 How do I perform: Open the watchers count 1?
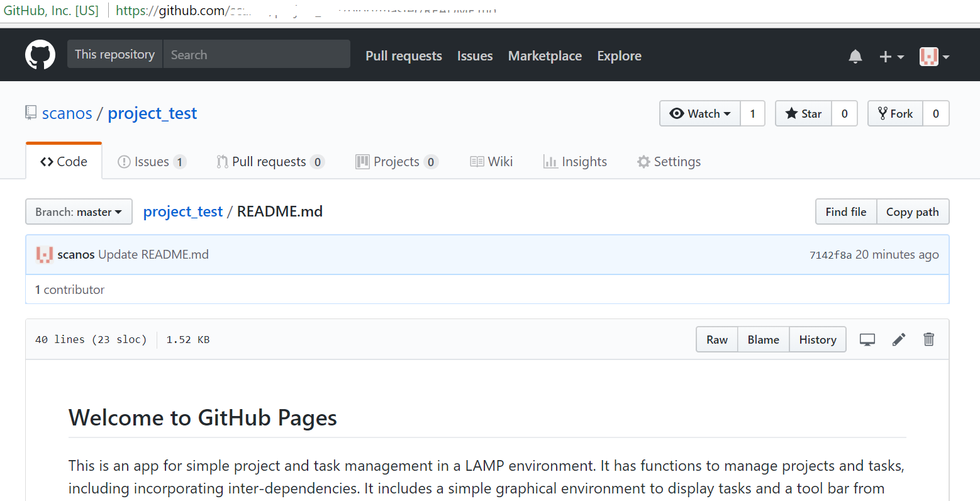(x=752, y=113)
